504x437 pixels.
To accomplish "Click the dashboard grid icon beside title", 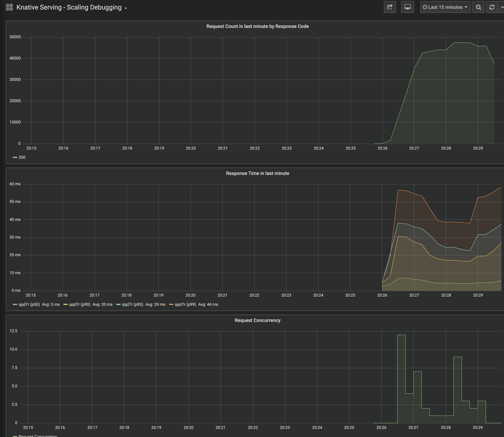I will [x=9, y=7].
